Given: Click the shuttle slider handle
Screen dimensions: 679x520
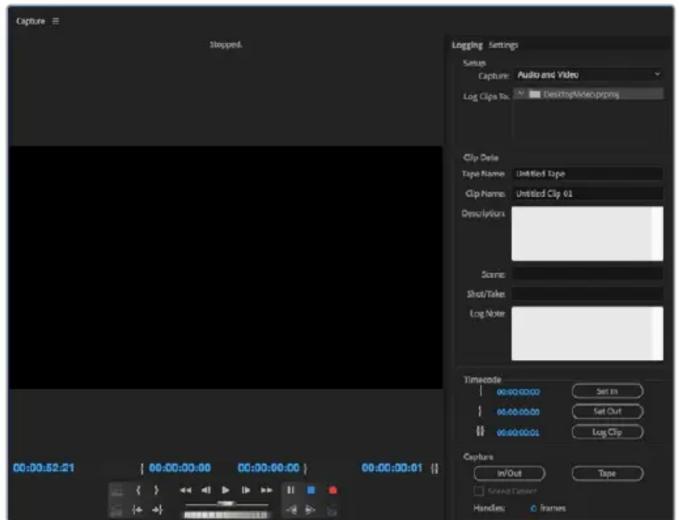Looking at the screenshot, I should pos(226,504).
